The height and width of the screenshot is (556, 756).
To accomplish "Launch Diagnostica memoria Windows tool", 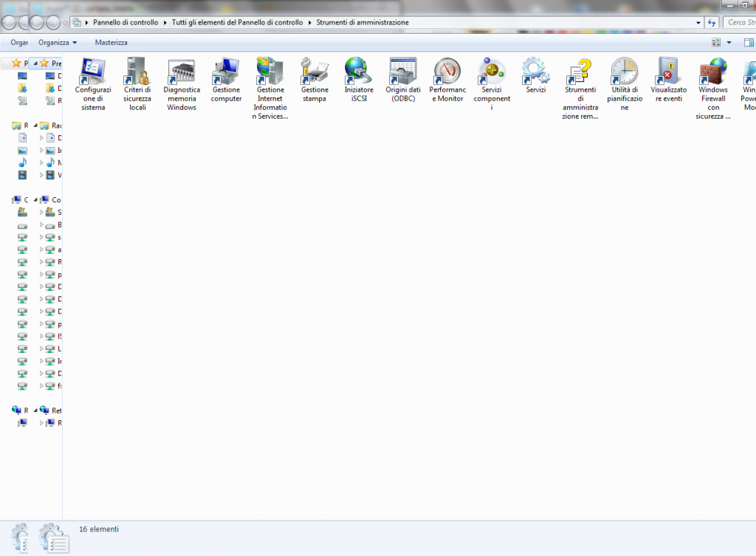I will 182,84.
